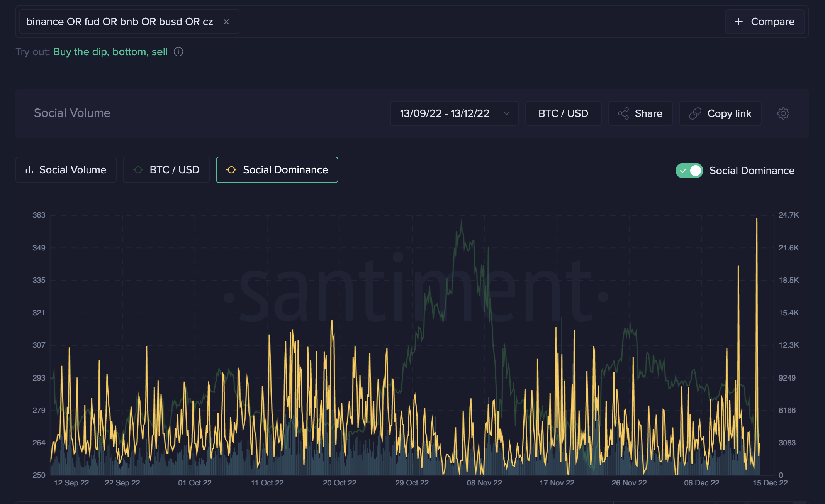This screenshot has width=825, height=504.
Task: Open the Buy the dip, bottom, sell suggestion
Action: (x=110, y=52)
